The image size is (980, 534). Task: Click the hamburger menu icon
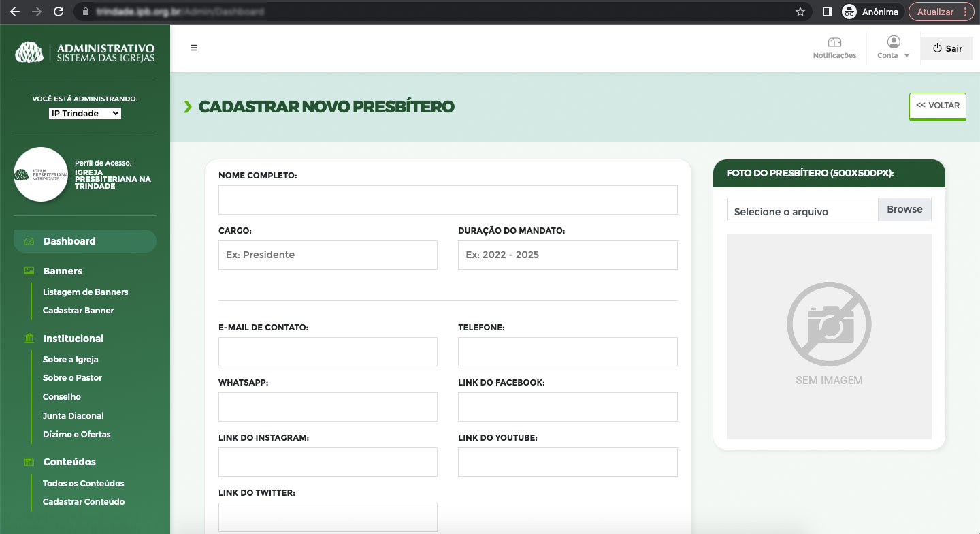[x=194, y=48]
